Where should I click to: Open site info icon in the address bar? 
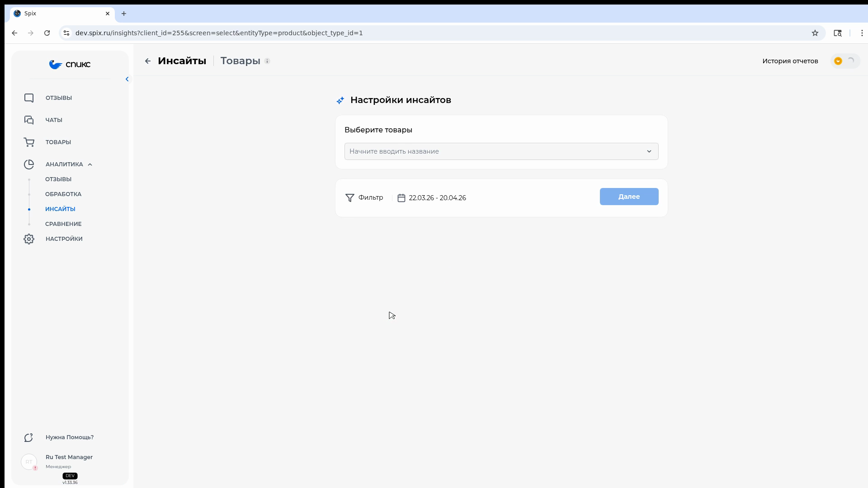click(x=66, y=33)
